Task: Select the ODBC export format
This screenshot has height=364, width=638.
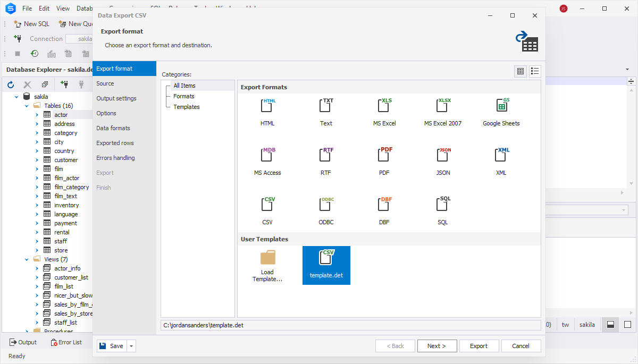Action: [326, 206]
